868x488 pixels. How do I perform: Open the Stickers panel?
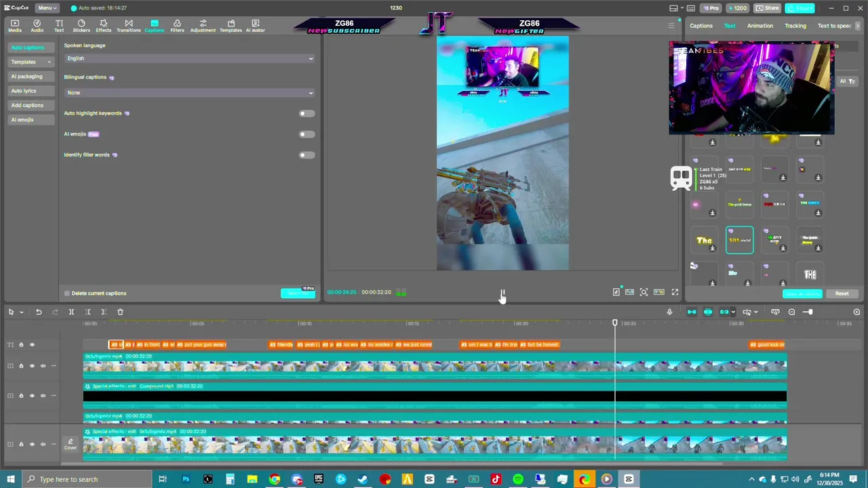point(81,26)
